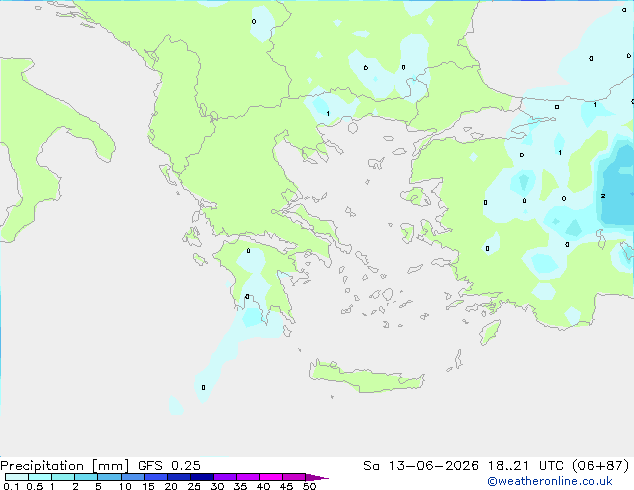The height and width of the screenshot is (490, 634).
Task: Click the 0.5–1 mm legend color swatch
Action: coord(40,477)
